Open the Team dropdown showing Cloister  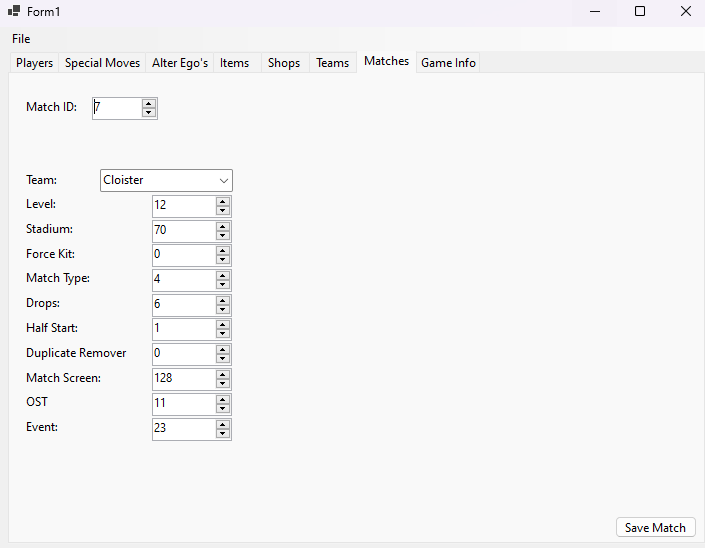pos(166,180)
